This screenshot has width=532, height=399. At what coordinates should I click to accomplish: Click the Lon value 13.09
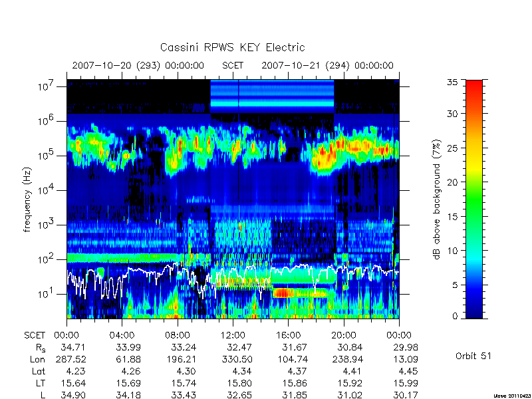pyautogui.click(x=406, y=359)
